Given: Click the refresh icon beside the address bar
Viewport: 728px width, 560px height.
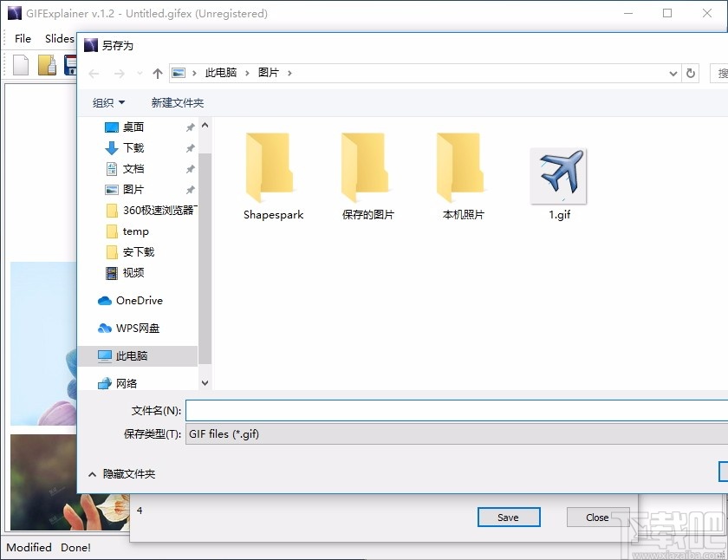Looking at the screenshot, I should pos(691,73).
